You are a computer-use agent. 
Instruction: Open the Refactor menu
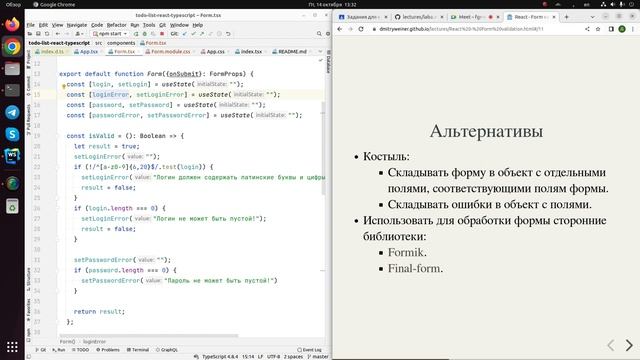[117, 25]
